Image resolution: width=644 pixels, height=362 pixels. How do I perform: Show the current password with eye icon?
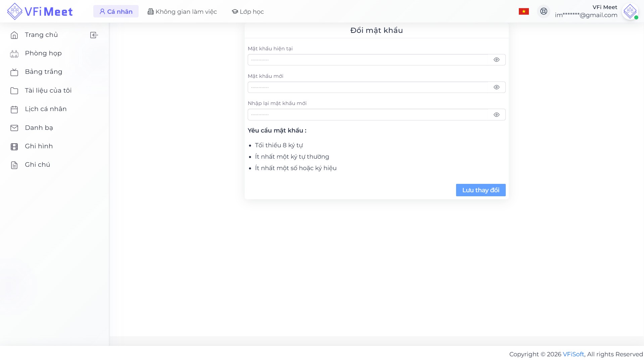496,60
